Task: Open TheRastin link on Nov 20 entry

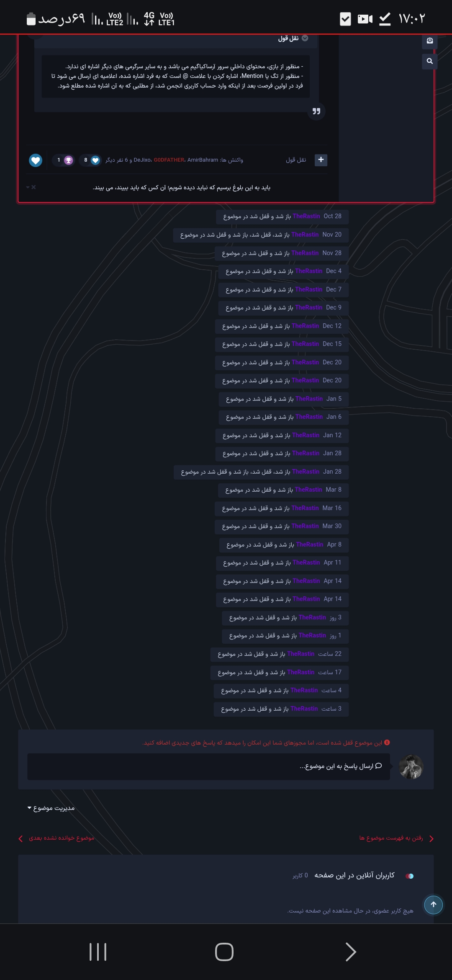Action: click(305, 235)
